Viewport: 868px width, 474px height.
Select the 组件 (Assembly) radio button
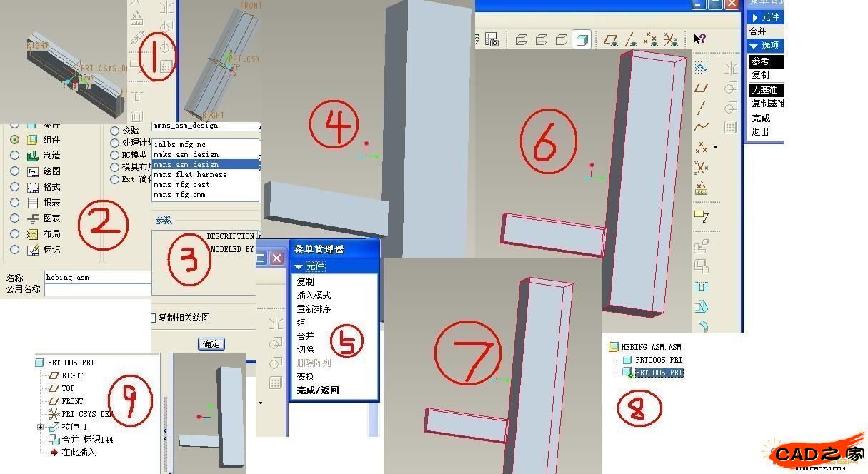pos(14,140)
